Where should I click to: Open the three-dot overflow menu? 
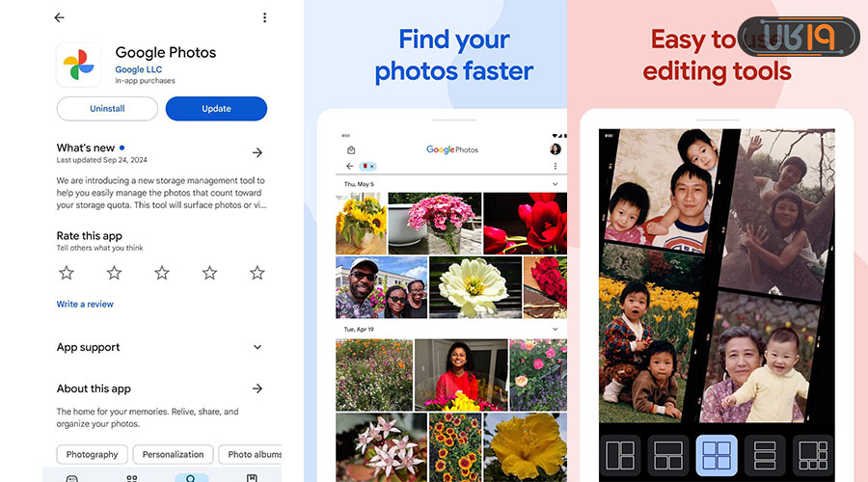(264, 17)
